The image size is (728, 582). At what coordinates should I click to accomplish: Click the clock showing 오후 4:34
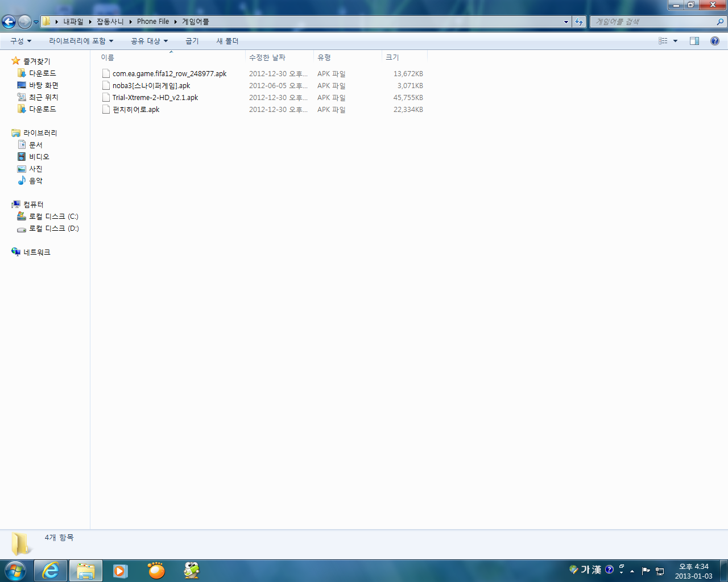[x=694, y=567]
